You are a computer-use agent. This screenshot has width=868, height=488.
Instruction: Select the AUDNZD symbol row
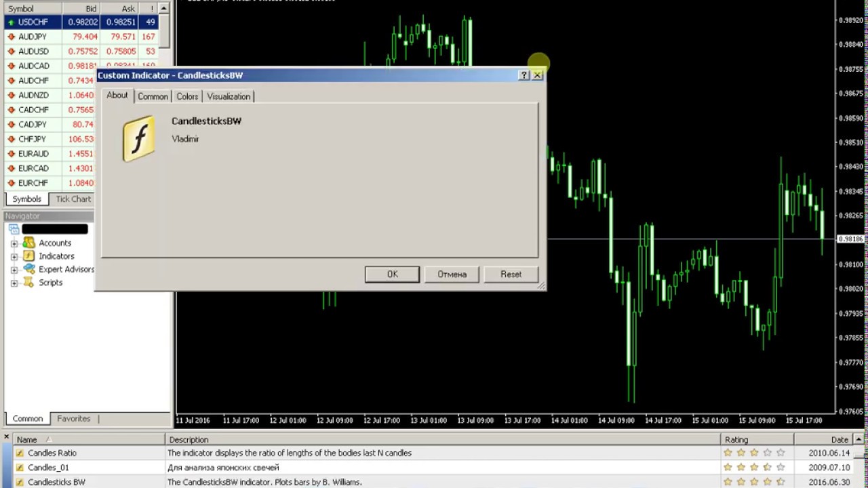pos(50,96)
